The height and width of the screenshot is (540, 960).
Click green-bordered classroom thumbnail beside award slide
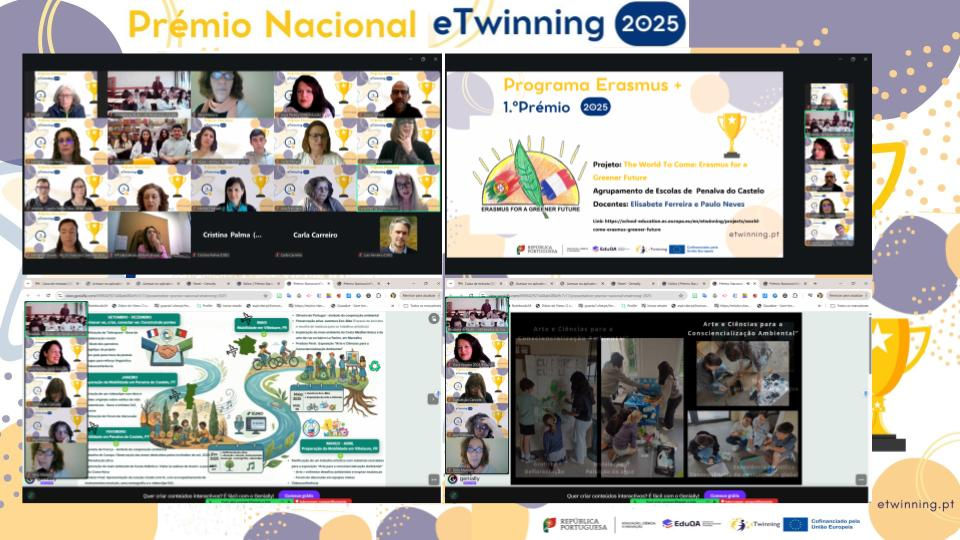pyautogui.click(x=828, y=123)
